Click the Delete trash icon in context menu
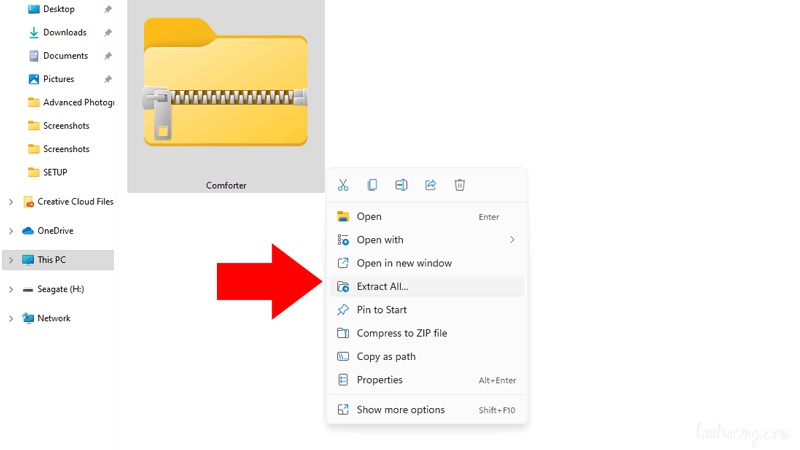 tap(460, 185)
